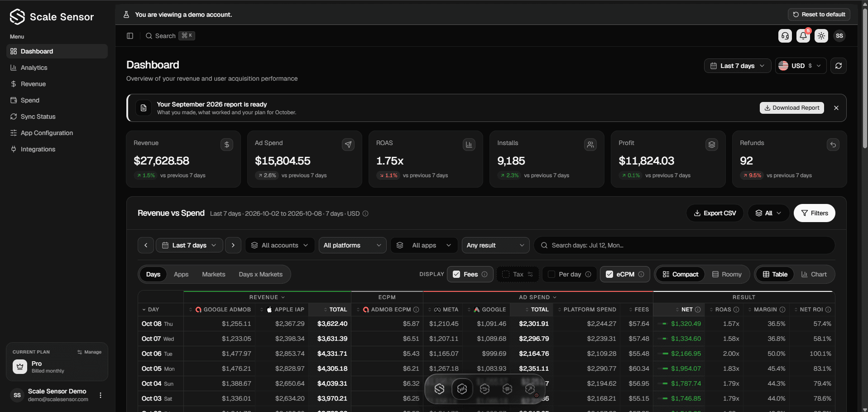Click the Refunds card undo icon
This screenshot has width=868, height=412.
833,145
